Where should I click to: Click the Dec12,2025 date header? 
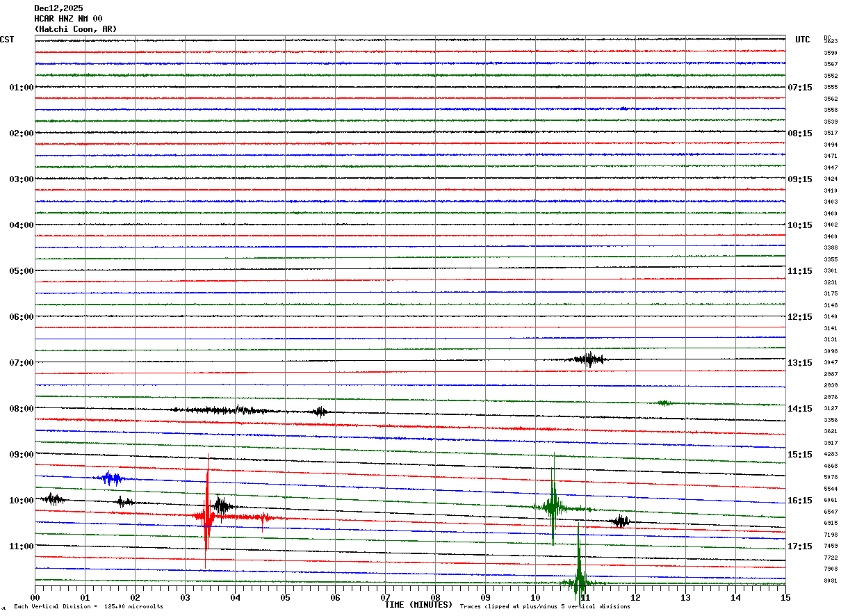point(58,8)
